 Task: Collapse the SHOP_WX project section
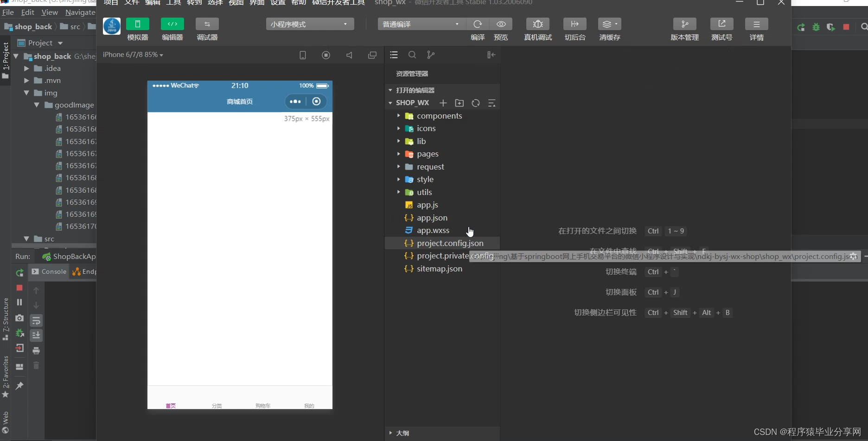pyautogui.click(x=390, y=103)
